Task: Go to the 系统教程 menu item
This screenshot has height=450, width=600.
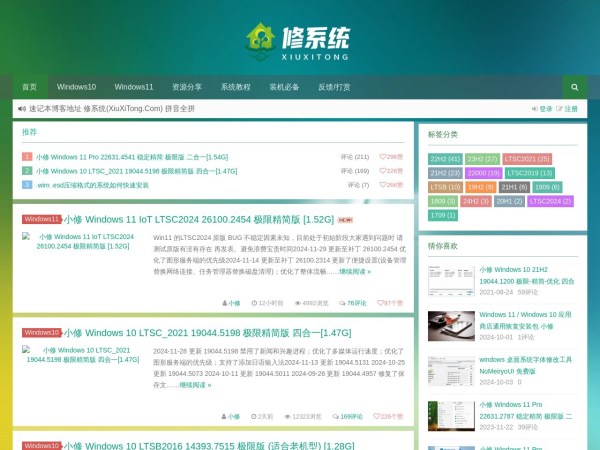Action: 236,87
